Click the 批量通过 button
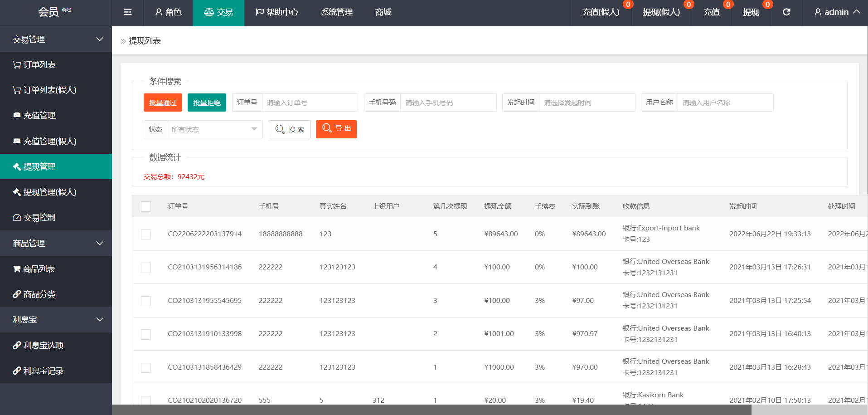This screenshot has height=415, width=868. (x=163, y=103)
